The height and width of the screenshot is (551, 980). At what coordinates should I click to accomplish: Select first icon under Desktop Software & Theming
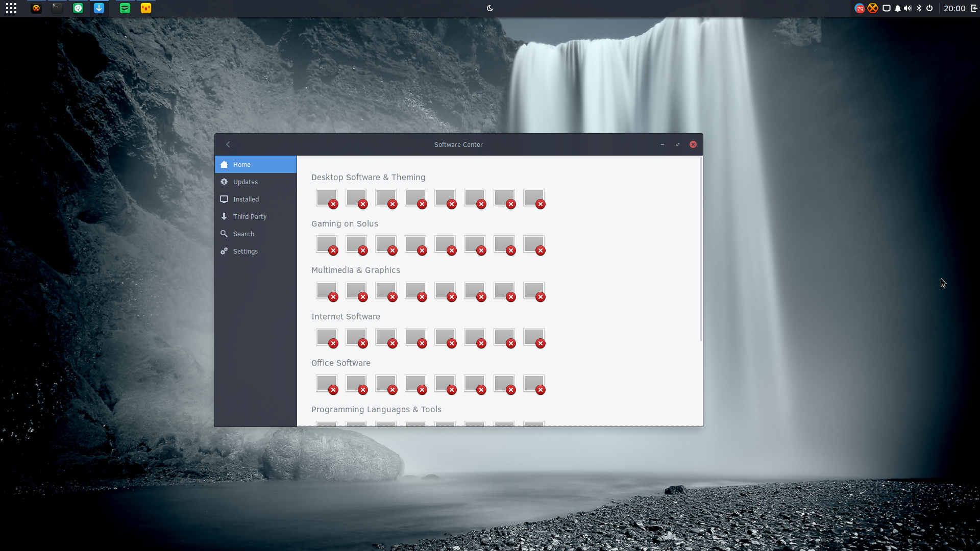327,198
